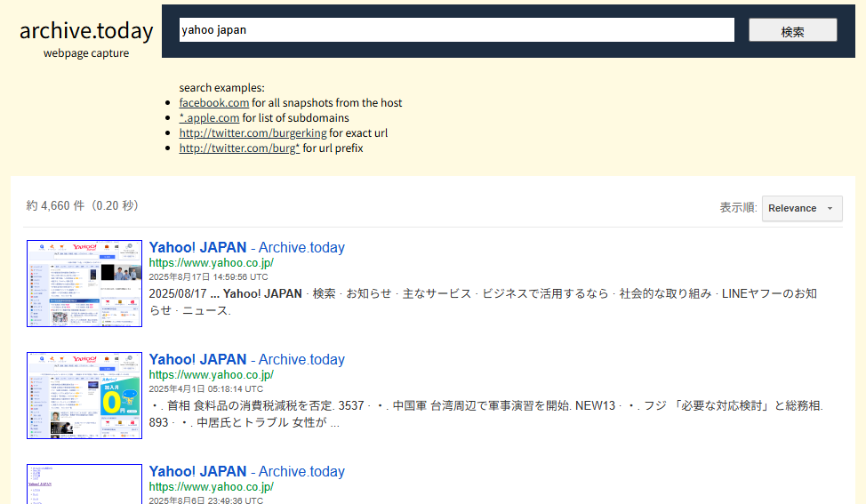
Task: Click the timestamp '2025年8月17日 14:59:56 UTC'
Action: click(x=208, y=277)
